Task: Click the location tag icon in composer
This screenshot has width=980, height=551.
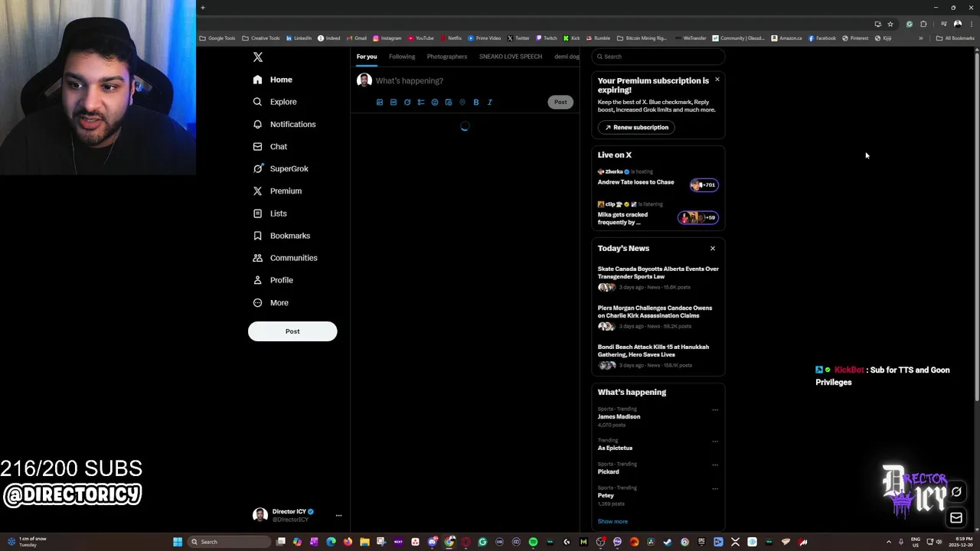Action: pyautogui.click(x=462, y=102)
